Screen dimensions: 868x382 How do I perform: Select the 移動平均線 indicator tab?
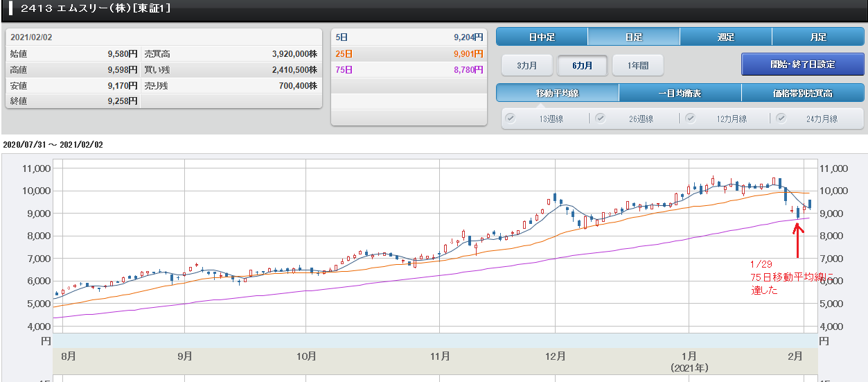(x=557, y=93)
